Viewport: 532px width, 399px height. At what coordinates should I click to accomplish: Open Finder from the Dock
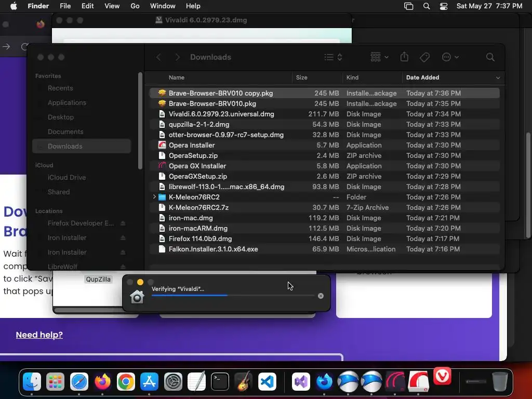pos(32,382)
